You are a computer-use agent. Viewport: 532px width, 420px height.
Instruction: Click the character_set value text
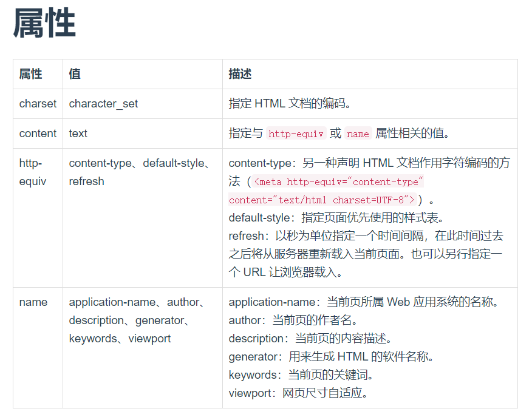click(x=102, y=103)
